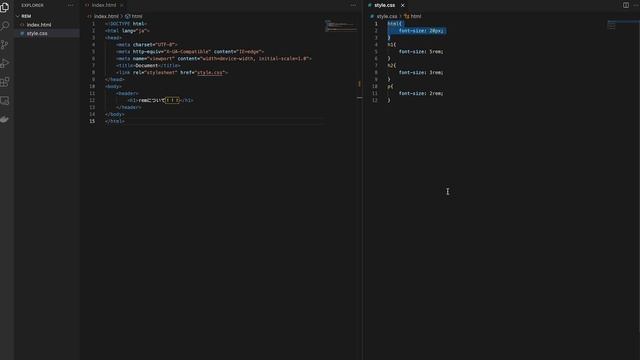Click the h1{ selector line in style.css
Screen dimensions: 640x360
[x=391, y=44]
